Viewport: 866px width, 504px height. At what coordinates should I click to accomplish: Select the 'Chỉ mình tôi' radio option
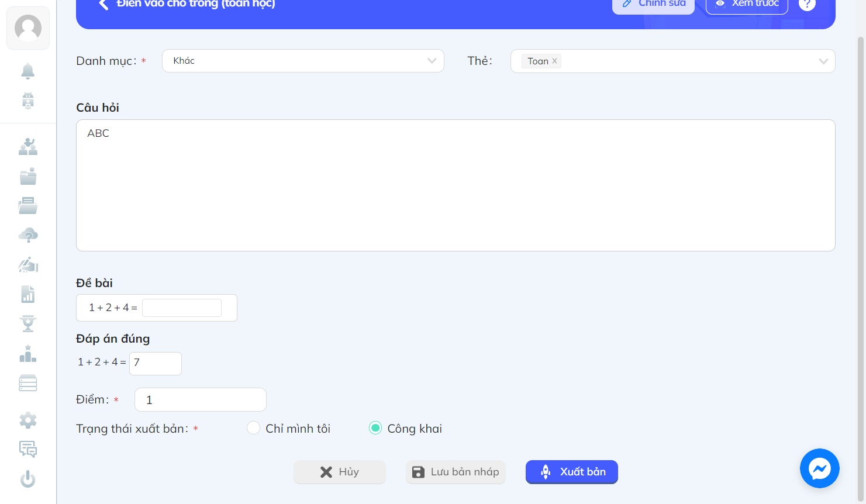point(253,428)
